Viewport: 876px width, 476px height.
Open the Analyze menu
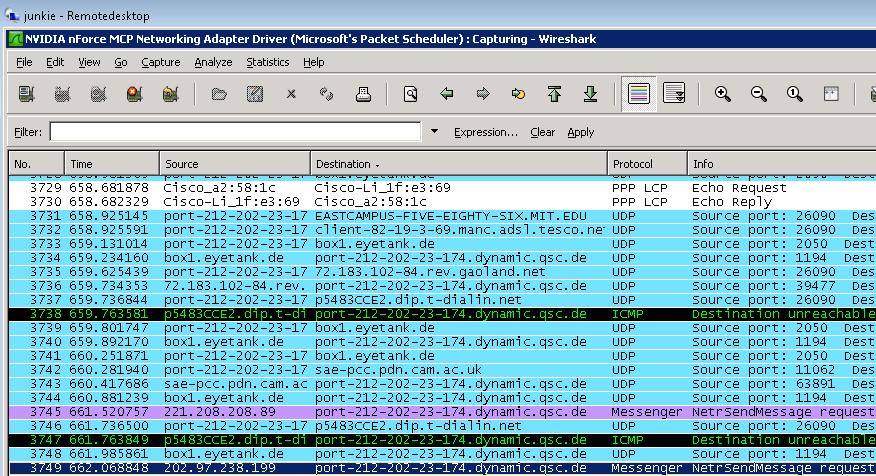coord(213,62)
